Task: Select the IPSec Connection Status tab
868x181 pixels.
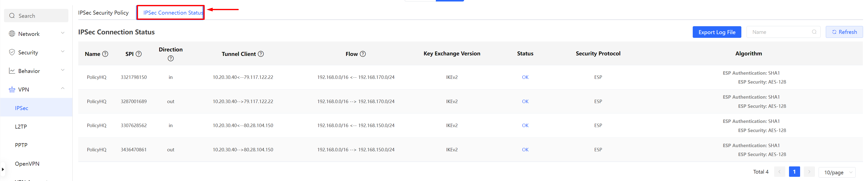Action: click(173, 13)
